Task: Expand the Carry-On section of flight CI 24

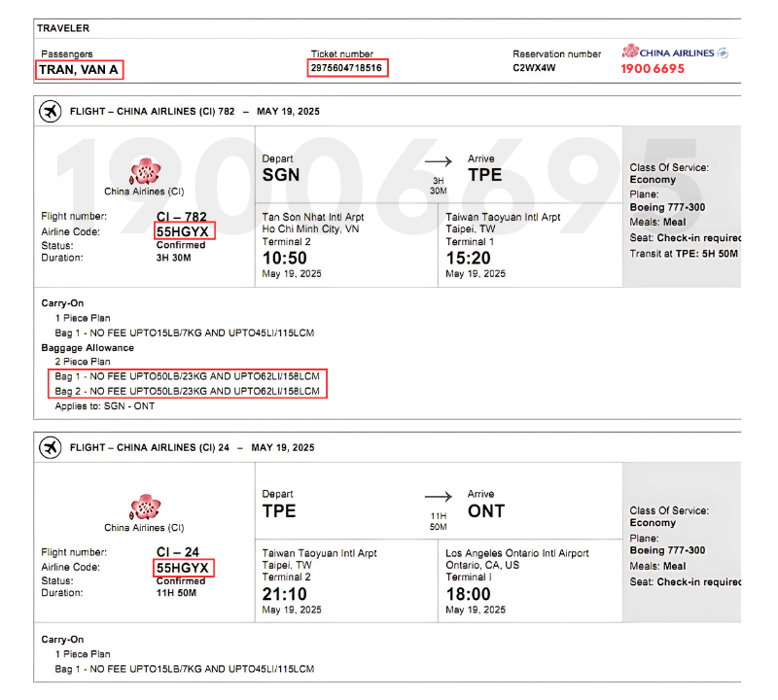Action: (x=62, y=641)
